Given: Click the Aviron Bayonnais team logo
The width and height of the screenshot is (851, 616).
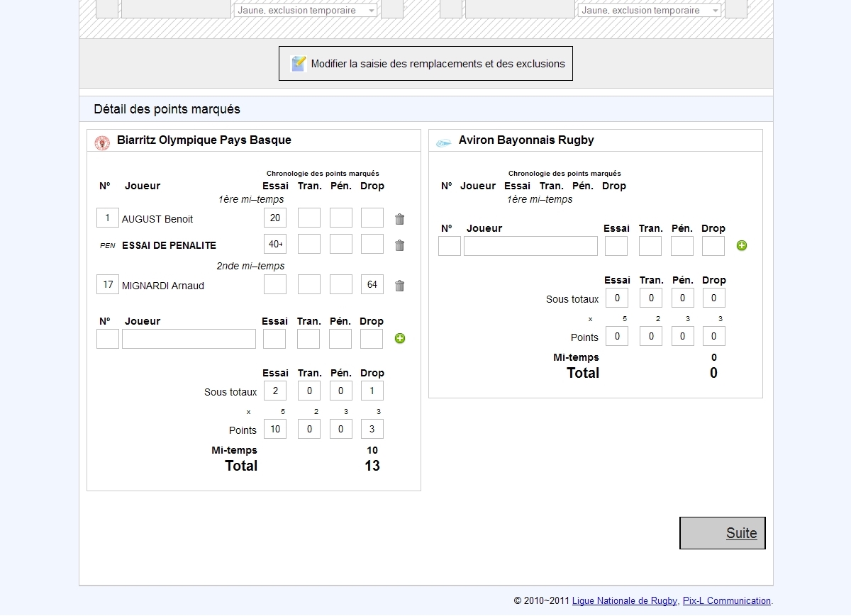Looking at the screenshot, I should [443, 142].
